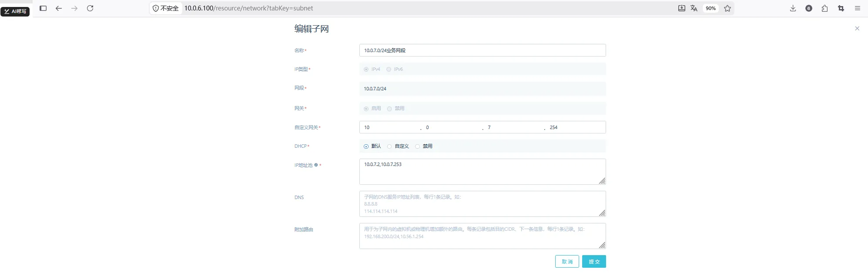This screenshot has height=276, width=868.
Task: Click the install/save page icon in address bar
Action: click(x=682, y=8)
